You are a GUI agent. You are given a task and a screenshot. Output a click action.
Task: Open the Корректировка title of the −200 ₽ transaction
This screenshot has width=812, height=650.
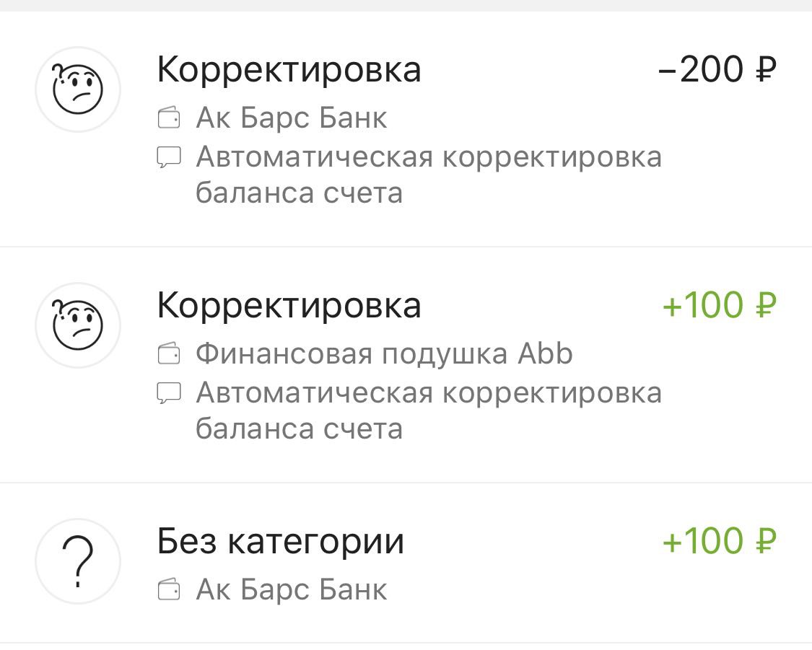coord(289,70)
